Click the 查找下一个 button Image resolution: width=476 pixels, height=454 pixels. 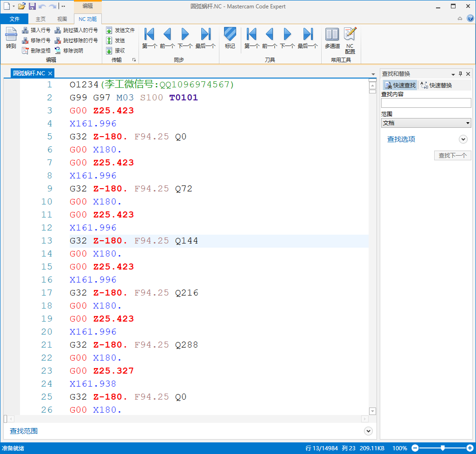tap(452, 156)
